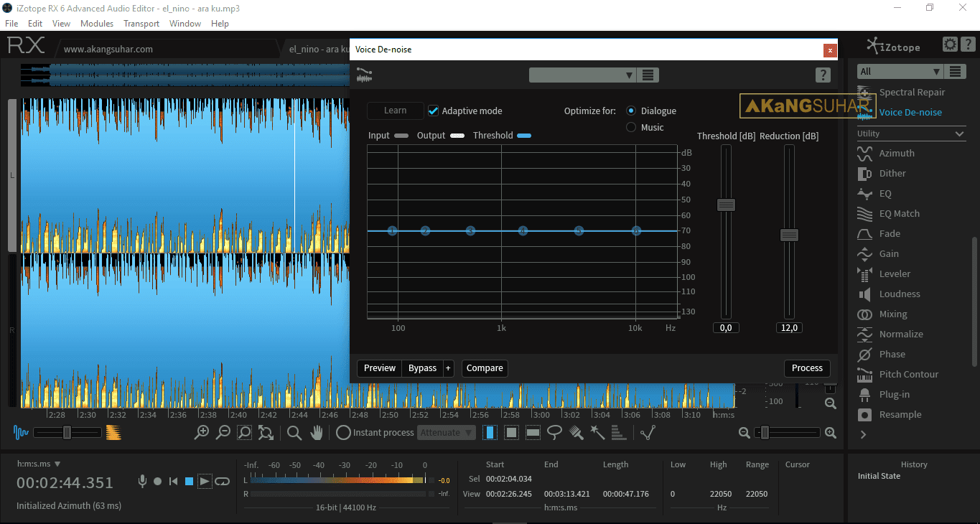Rewind to the start of the file
The image size is (980, 524).
point(173,481)
